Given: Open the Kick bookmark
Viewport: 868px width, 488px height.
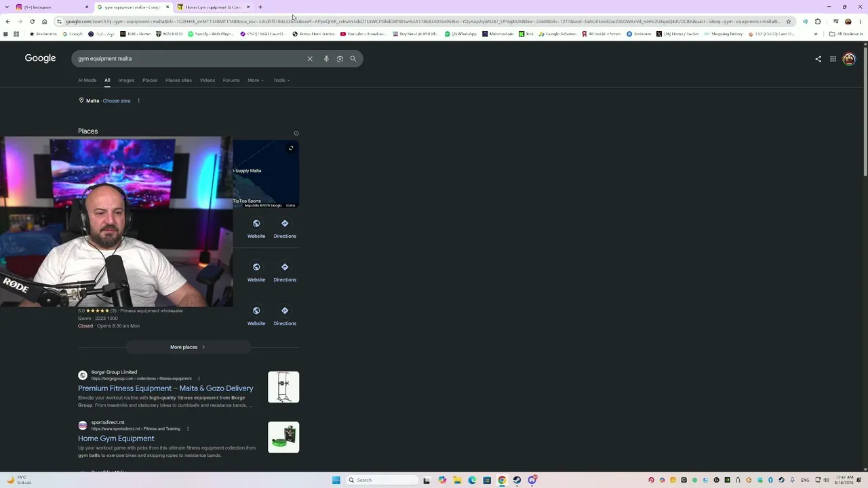Looking at the screenshot, I should (526, 34).
